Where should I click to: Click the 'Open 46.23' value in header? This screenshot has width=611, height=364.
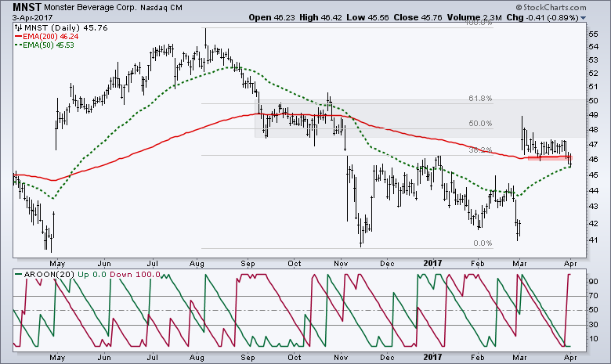click(272, 17)
